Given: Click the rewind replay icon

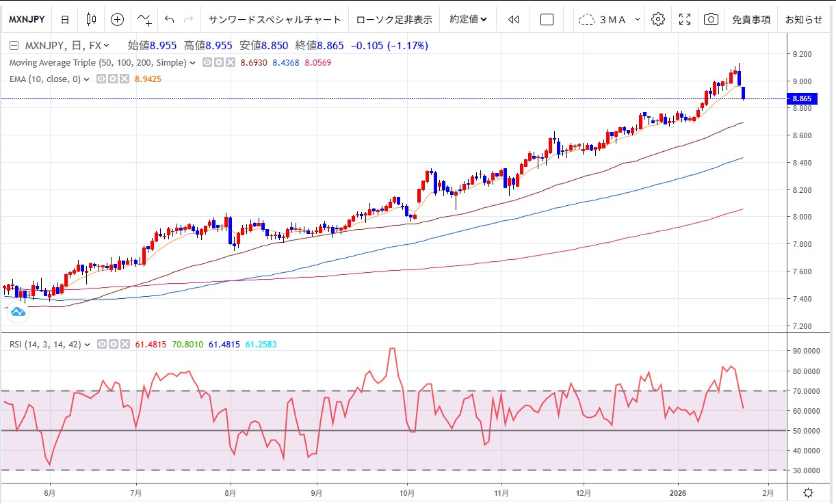Looking at the screenshot, I should coord(514,19).
